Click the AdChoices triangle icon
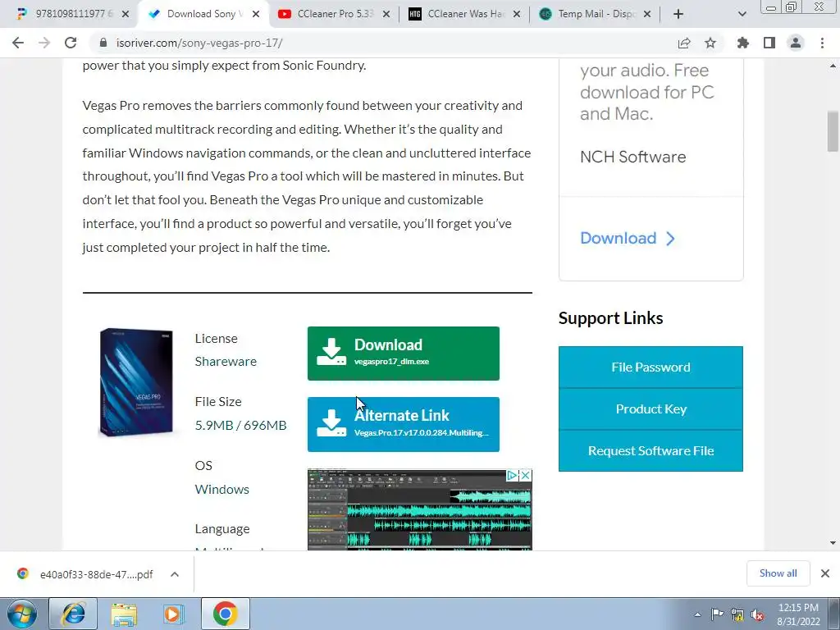840x630 pixels. coord(512,475)
